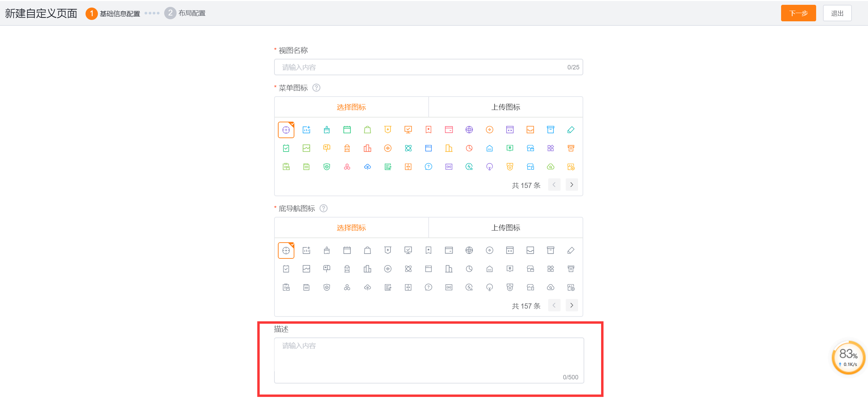The height and width of the screenshot is (411, 868).
Task: Go to previous icon page in 底导航图标
Action: click(x=554, y=306)
